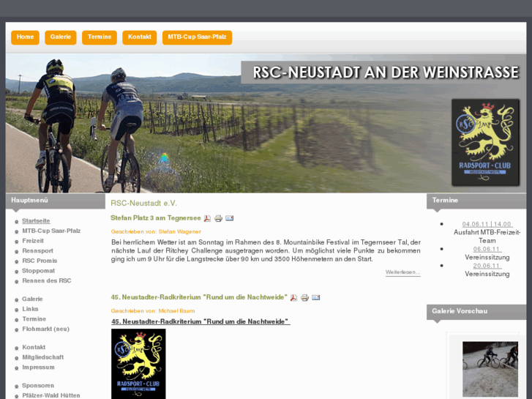Open Freizeit in the Hauptmenü
This screenshot has width=532, height=399.
(33, 241)
